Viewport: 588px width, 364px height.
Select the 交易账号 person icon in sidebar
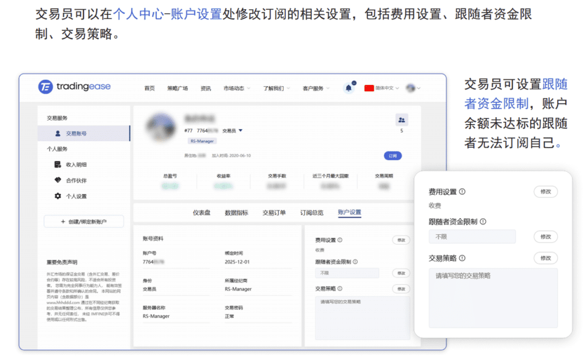[58, 133]
